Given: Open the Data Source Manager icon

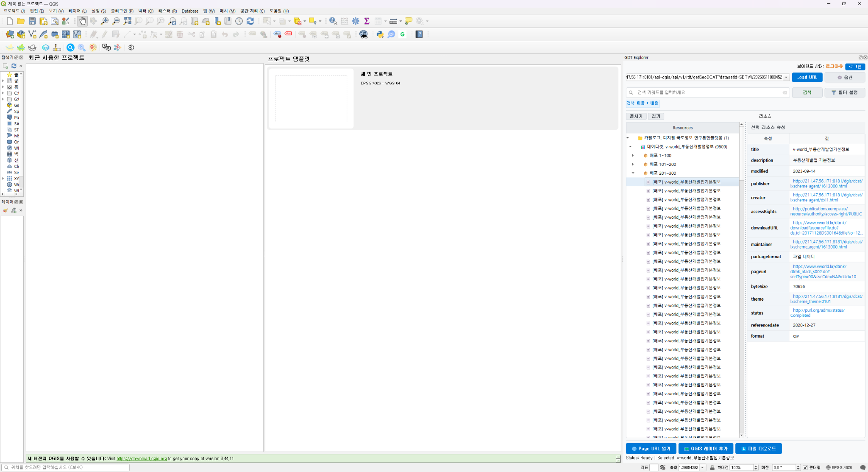Looking at the screenshot, I should pyautogui.click(x=10, y=34).
